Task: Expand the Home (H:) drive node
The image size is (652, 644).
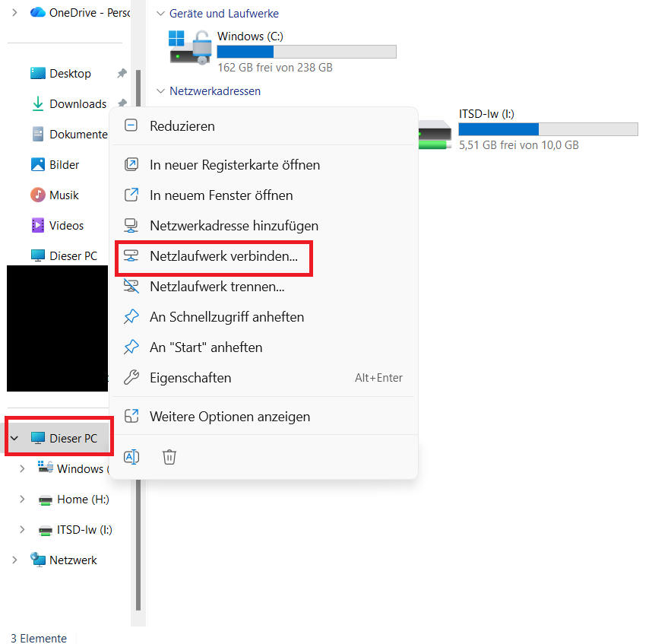Action: coord(22,500)
